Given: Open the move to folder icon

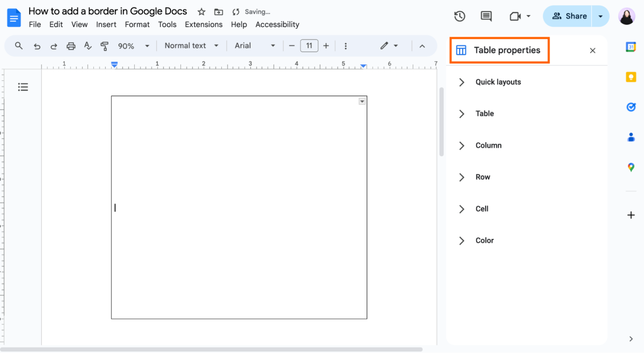Looking at the screenshot, I should coord(218,12).
